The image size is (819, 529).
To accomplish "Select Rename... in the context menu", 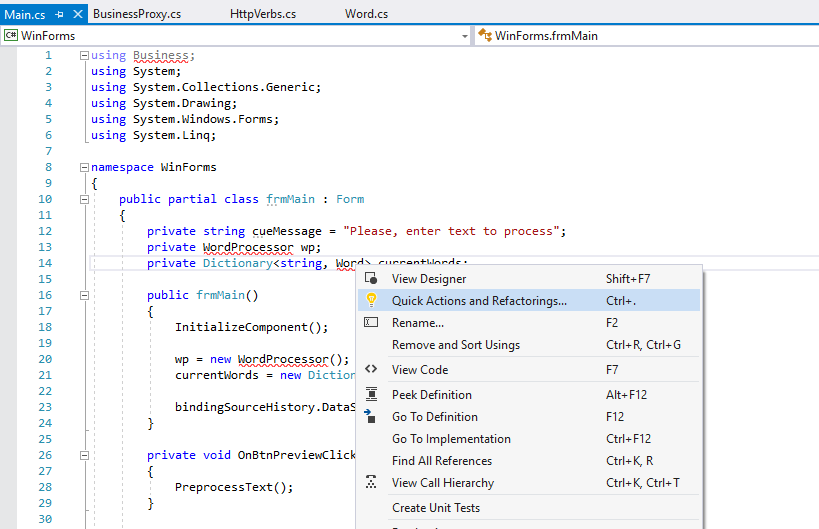I will pos(529,322).
